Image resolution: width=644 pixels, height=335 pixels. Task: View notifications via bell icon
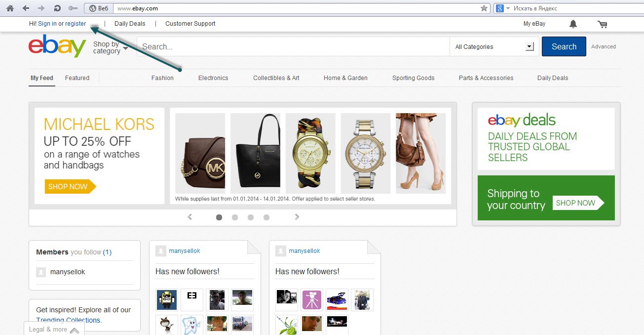pos(573,24)
